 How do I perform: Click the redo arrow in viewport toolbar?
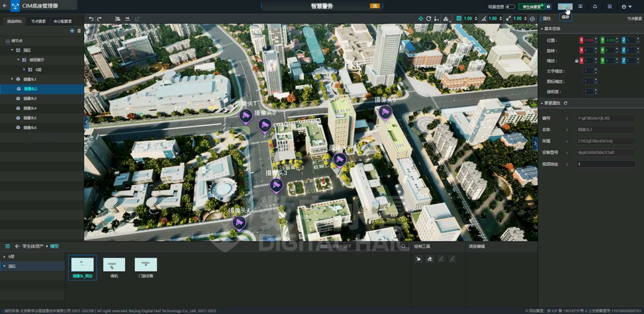100,18
